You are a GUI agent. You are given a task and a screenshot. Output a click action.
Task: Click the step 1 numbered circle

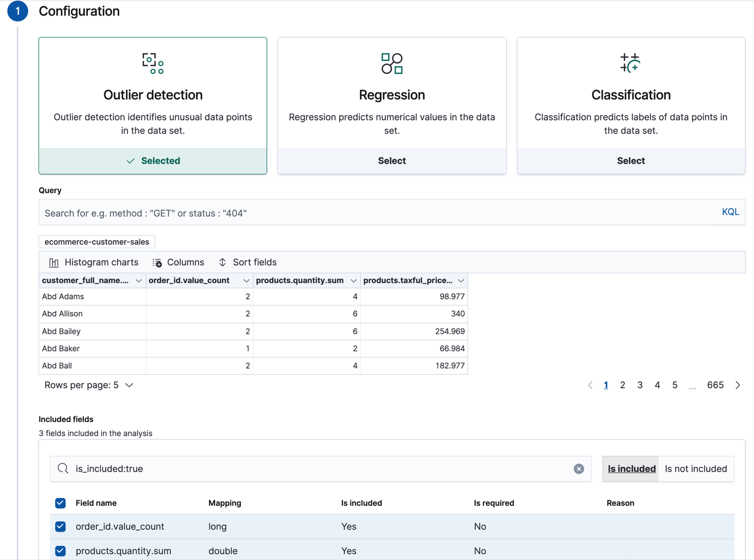[17, 10]
